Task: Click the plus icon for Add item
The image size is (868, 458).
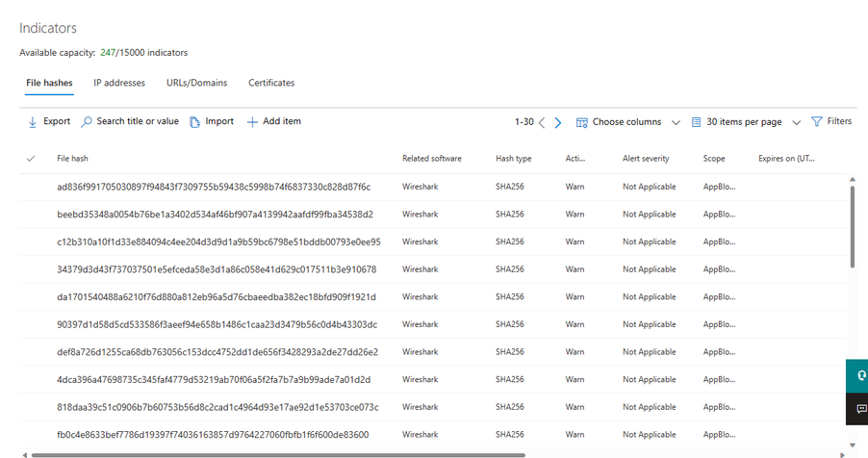Action: [252, 122]
